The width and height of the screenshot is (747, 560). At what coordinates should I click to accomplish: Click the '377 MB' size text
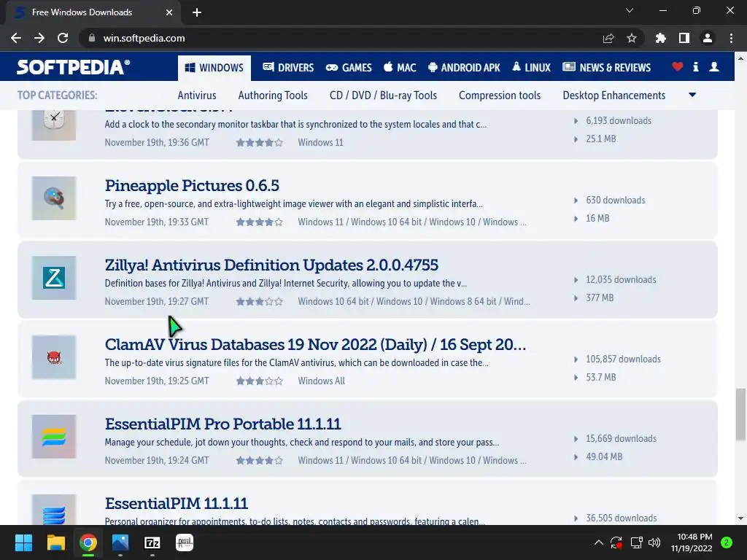coord(600,297)
